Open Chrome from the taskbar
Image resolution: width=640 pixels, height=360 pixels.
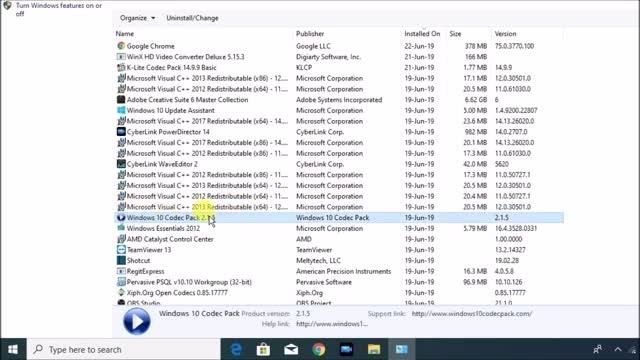point(319,349)
